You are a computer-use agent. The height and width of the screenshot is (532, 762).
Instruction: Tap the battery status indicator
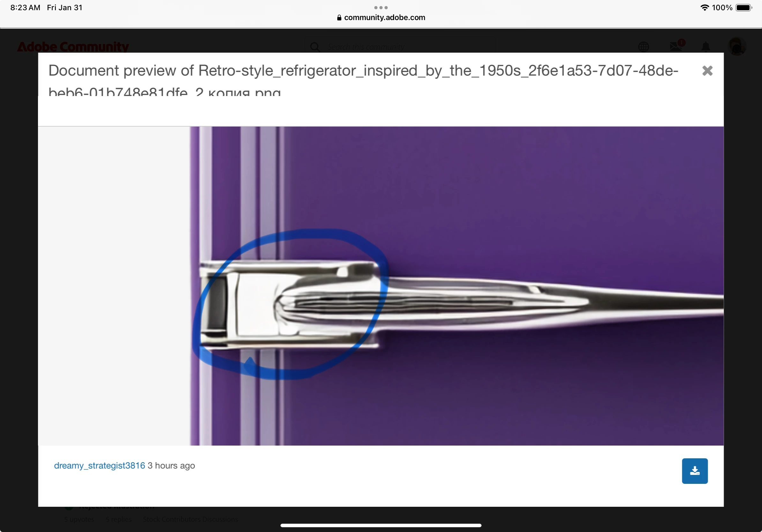pos(744,7)
